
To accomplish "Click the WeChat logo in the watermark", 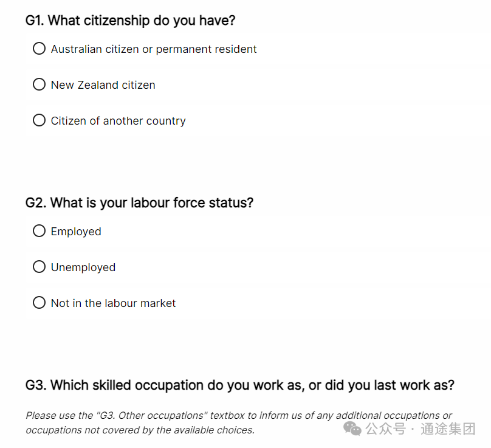I will click(352, 429).
